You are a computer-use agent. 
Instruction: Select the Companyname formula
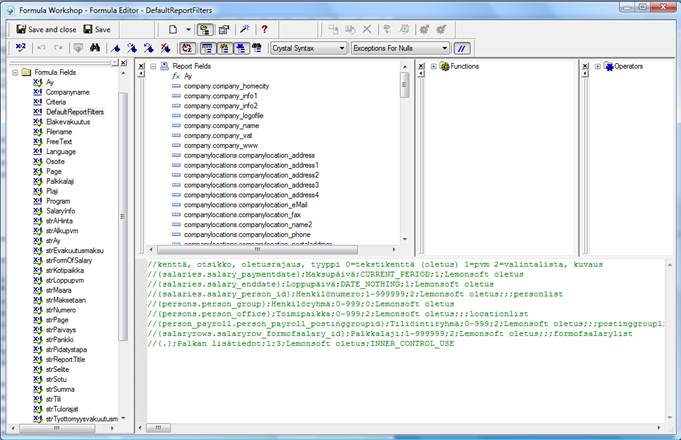pyautogui.click(x=67, y=92)
